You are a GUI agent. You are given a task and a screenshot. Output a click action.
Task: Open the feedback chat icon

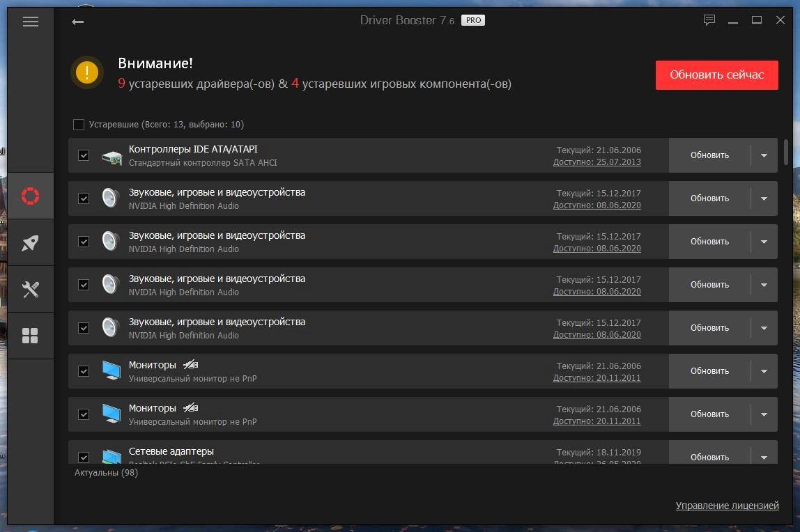709,20
